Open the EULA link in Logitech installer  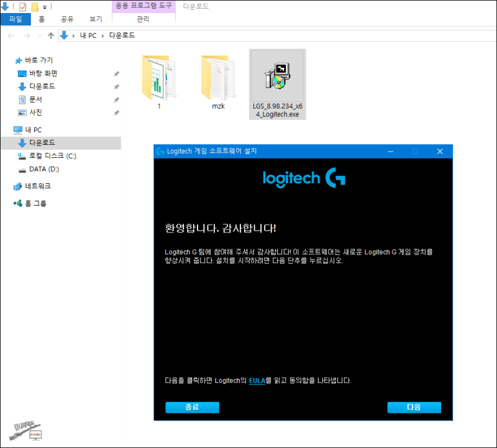coord(257,380)
